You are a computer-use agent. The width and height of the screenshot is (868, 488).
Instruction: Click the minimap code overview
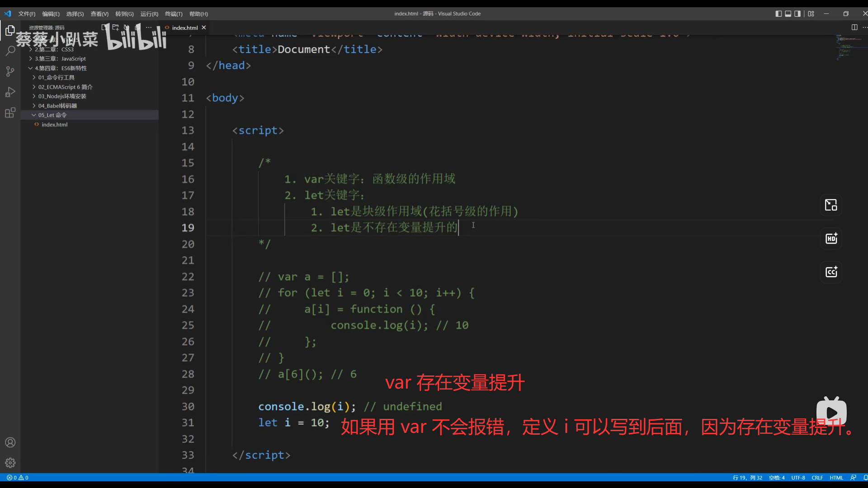(x=846, y=47)
